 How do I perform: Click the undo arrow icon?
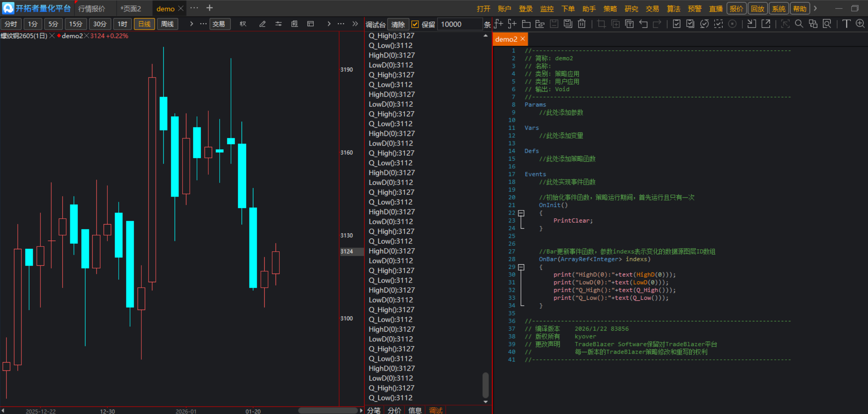643,24
